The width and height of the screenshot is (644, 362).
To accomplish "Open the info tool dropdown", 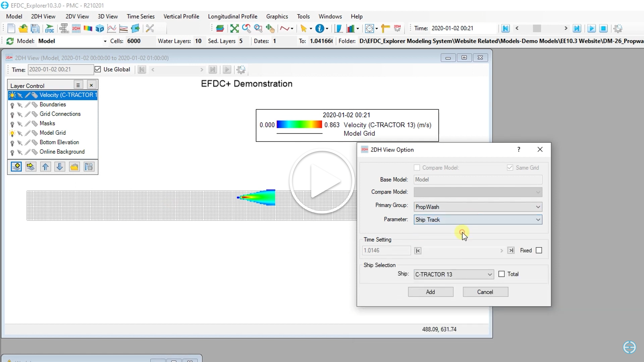I will (327, 28).
